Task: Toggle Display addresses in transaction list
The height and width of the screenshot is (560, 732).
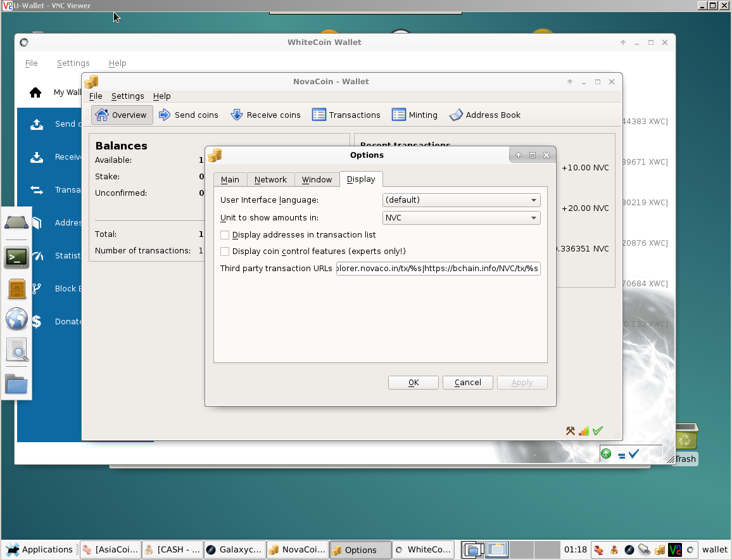Action: [225, 235]
